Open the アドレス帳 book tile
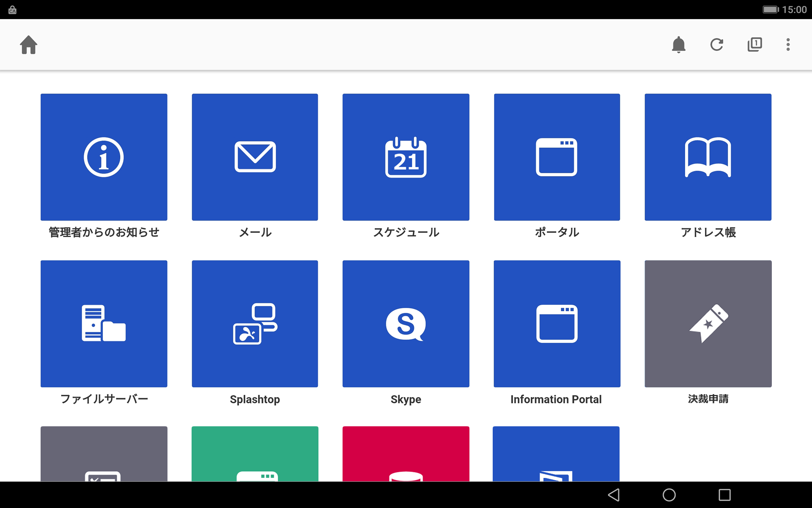The height and width of the screenshot is (508, 812). click(708, 157)
